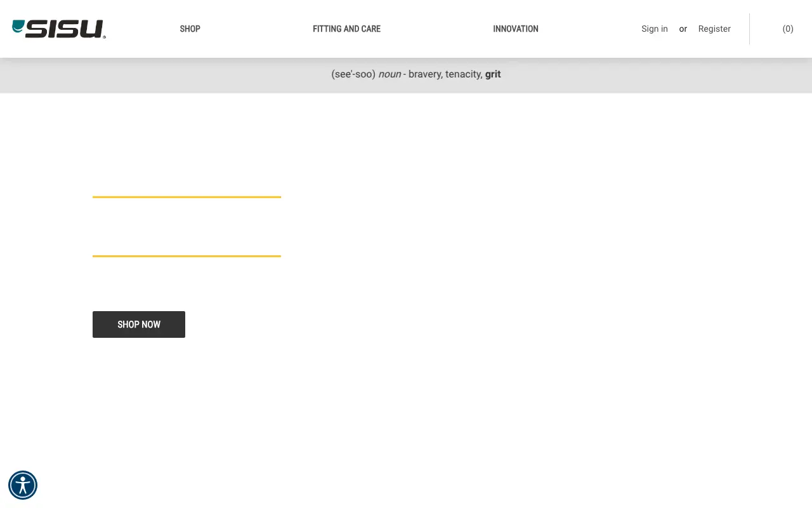Click the Register link
Viewport: 812px width, 508px height.
714,29
